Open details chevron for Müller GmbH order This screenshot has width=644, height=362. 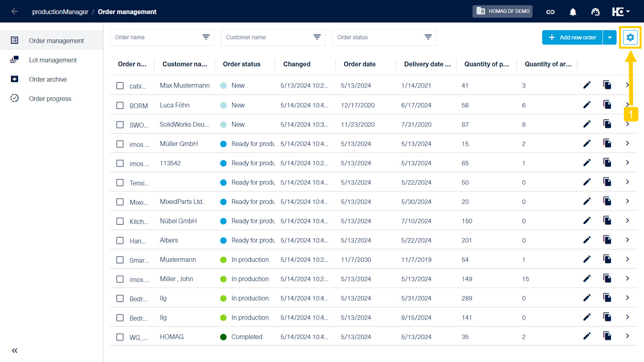(x=627, y=143)
